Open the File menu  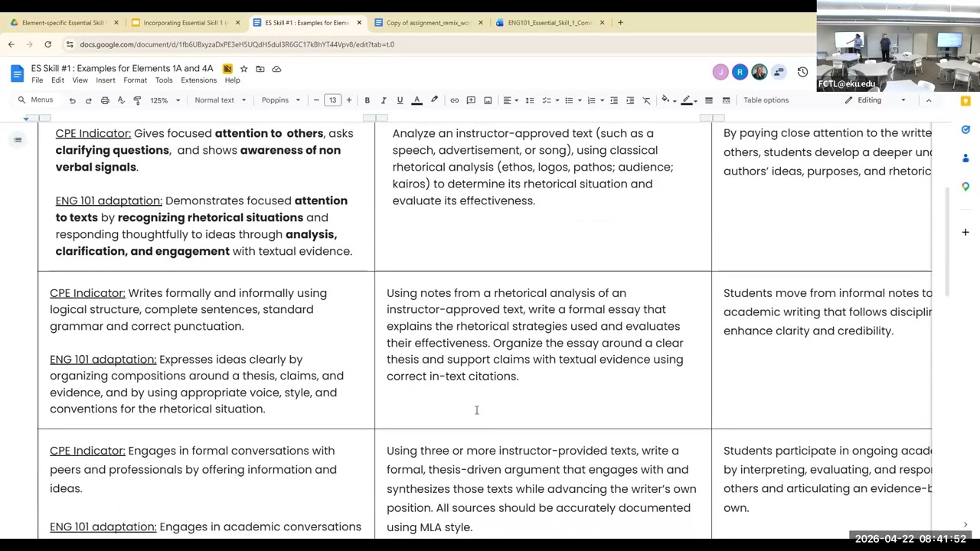tap(37, 80)
